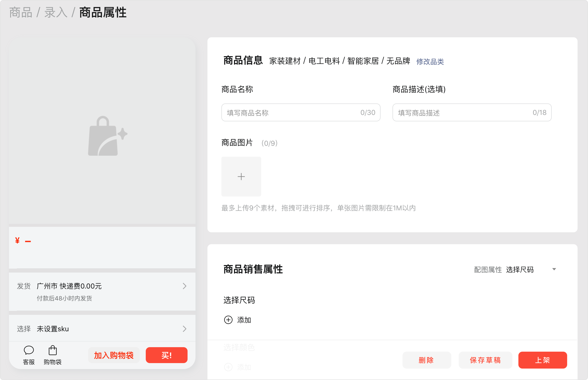Open SKU settings via the 未设置sku chevron
The image size is (588, 380).
coord(184,329)
